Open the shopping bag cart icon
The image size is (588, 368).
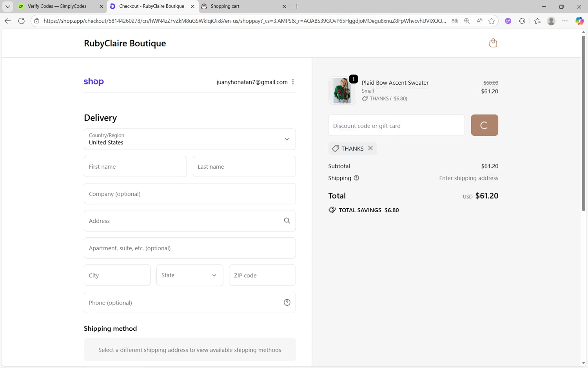[493, 43]
